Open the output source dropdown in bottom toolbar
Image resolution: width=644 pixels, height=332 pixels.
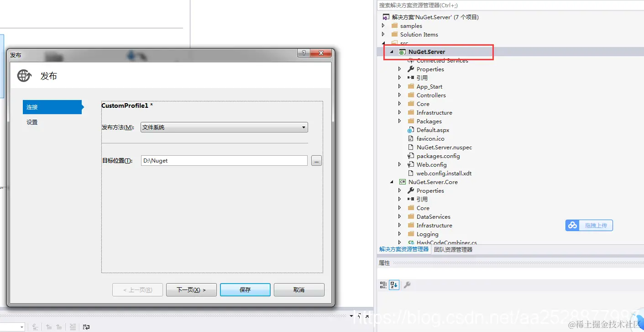tap(22, 327)
